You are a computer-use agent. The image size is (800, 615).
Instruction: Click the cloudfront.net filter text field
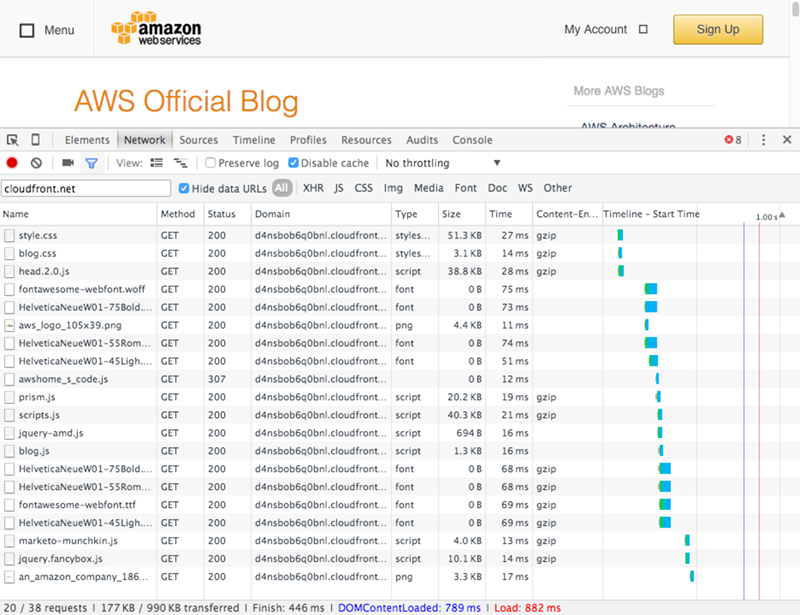click(x=85, y=188)
